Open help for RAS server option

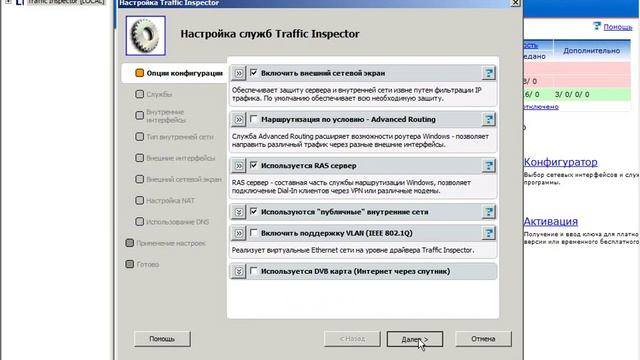489,166
